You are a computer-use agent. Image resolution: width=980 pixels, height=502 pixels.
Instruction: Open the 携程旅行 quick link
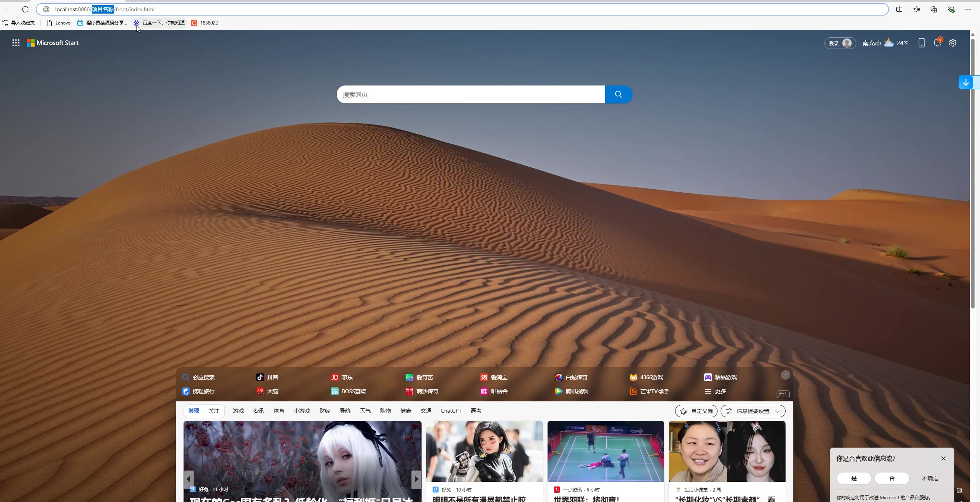coord(198,391)
